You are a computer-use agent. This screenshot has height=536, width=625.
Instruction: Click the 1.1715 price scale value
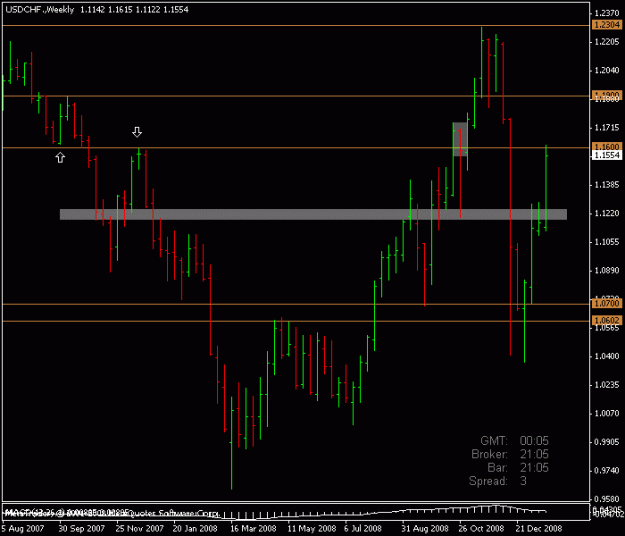(x=607, y=128)
